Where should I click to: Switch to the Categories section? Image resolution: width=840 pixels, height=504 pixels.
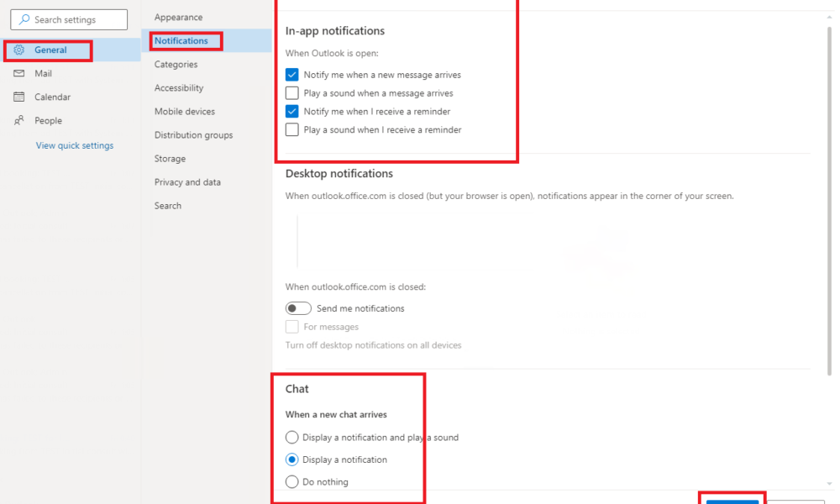click(x=176, y=64)
